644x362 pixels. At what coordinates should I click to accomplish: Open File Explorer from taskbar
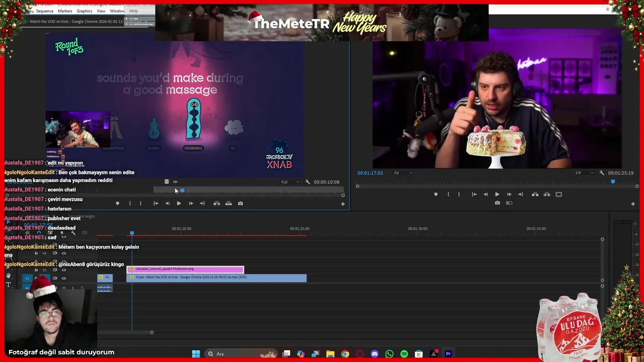coord(330,354)
